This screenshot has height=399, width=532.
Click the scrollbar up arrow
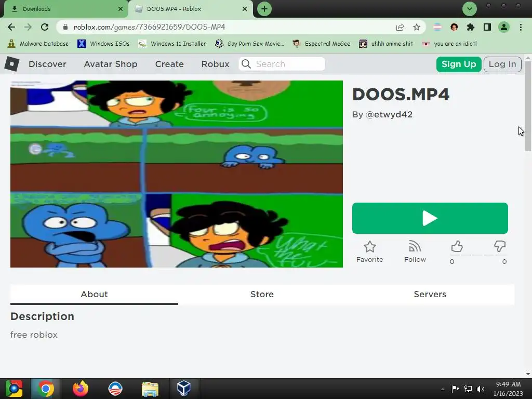coord(528,57)
